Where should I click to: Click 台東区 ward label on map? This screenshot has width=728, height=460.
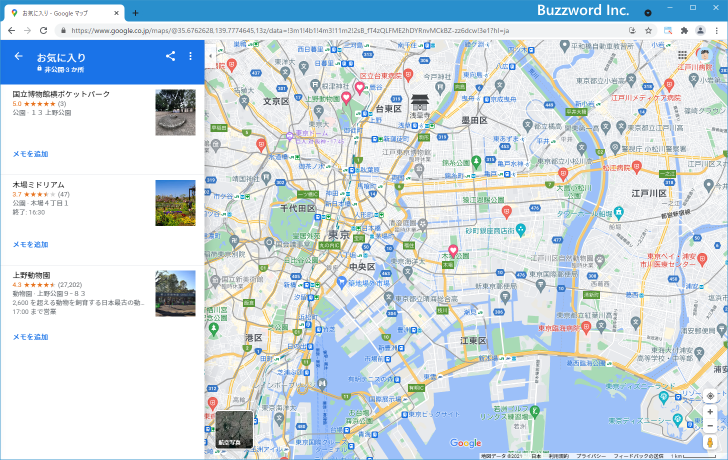pyautogui.click(x=389, y=109)
